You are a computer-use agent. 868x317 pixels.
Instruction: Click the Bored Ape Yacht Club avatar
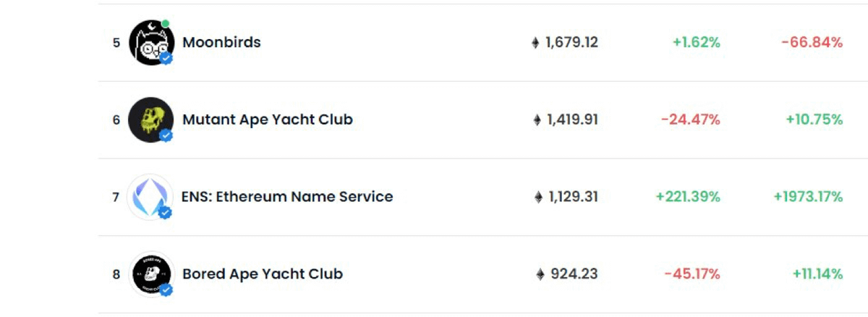tap(150, 273)
